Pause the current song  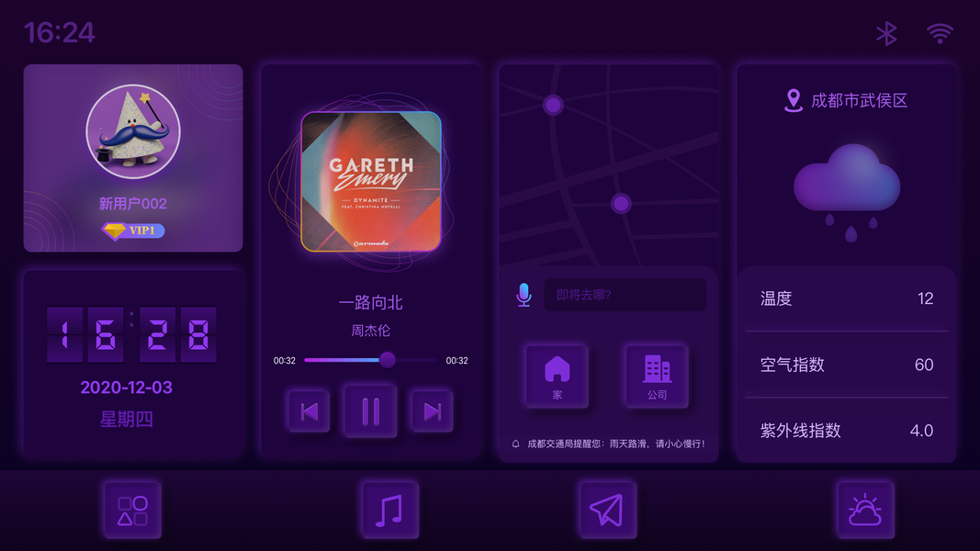click(x=371, y=411)
